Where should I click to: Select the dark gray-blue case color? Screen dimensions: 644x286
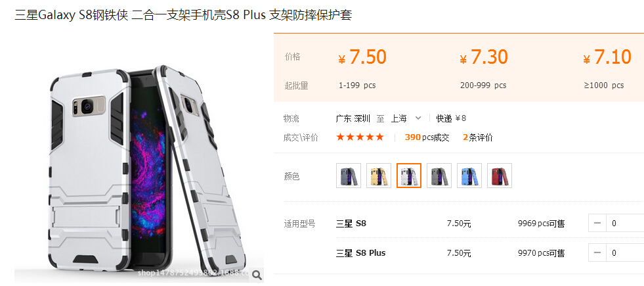[349, 176]
